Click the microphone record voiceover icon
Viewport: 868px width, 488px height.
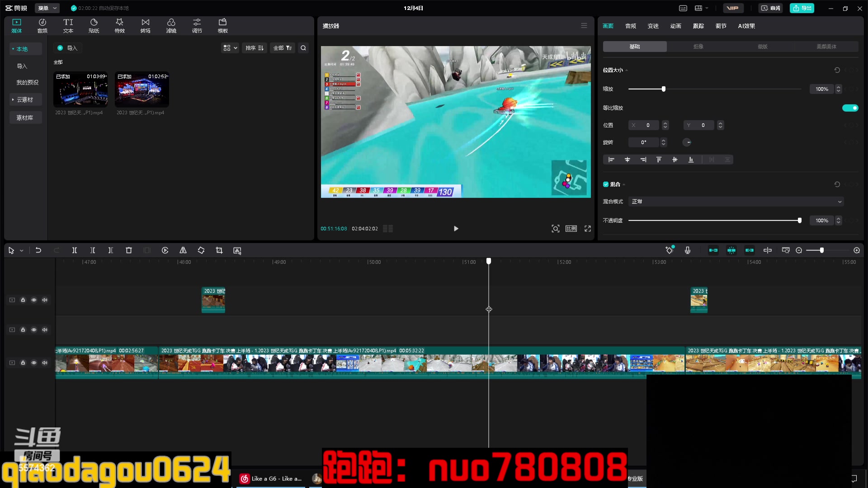(688, 250)
